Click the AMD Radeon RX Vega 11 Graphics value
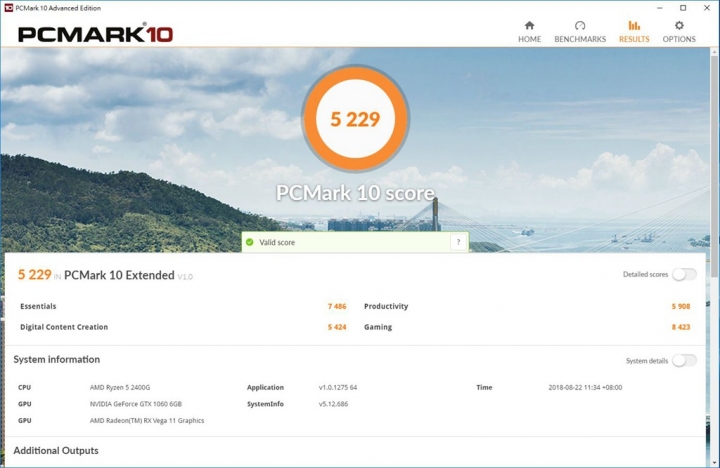Viewport: 720px width, 468px height. tap(147, 421)
